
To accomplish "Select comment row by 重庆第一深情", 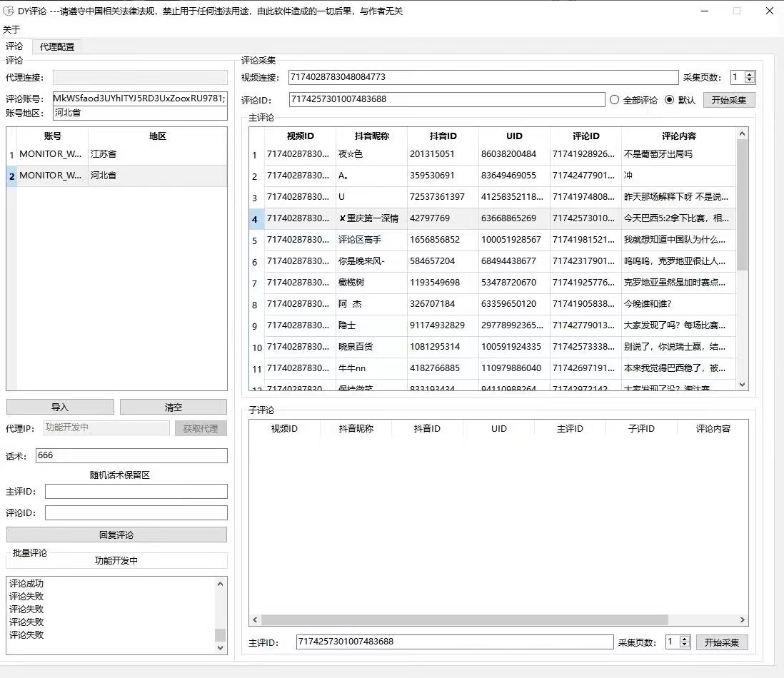I will (493, 218).
